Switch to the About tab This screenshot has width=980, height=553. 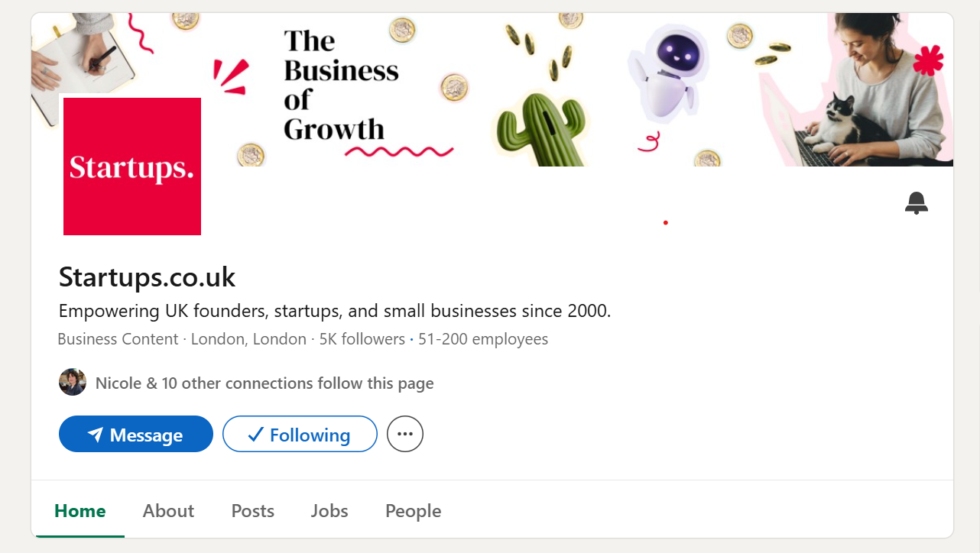pyautogui.click(x=168, y=511)
